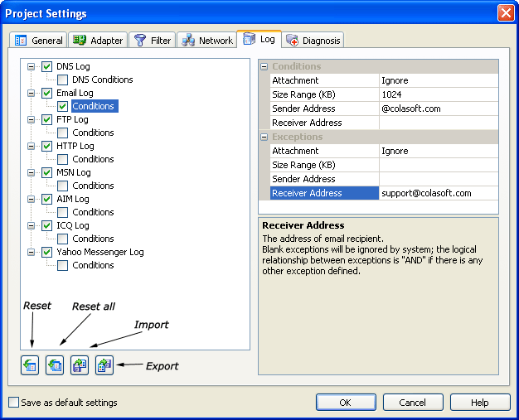Click the Cancel button

[412, 403]
